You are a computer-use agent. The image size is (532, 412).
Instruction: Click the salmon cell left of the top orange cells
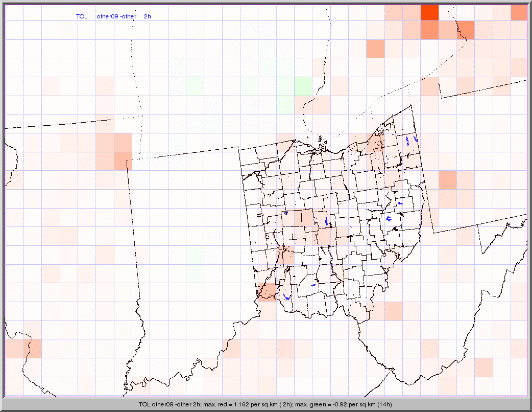pos(375,49)
